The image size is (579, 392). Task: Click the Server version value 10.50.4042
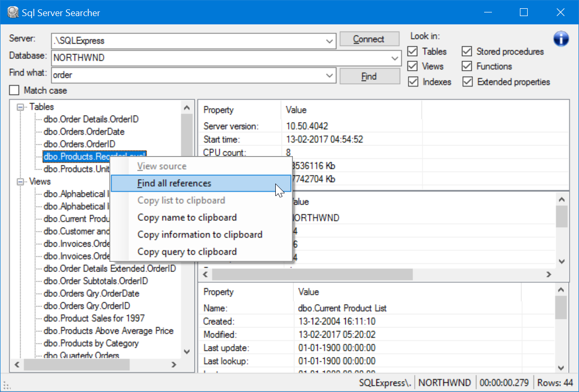(x=307, y=127)
